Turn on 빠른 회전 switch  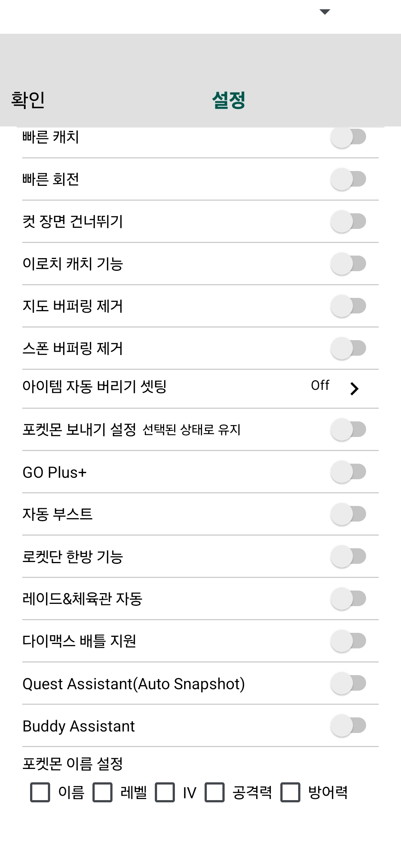pyautogui.click(x=348, y=179)
